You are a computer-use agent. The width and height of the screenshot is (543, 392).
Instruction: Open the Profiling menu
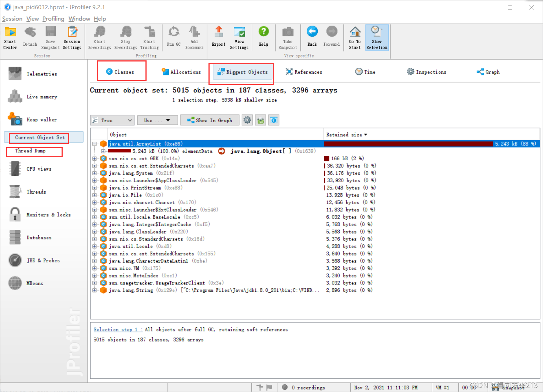53,19
